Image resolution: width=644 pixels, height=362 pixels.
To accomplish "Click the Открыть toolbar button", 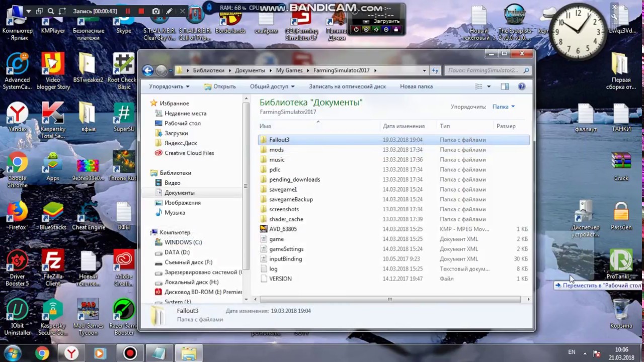I will pos(220,86).
